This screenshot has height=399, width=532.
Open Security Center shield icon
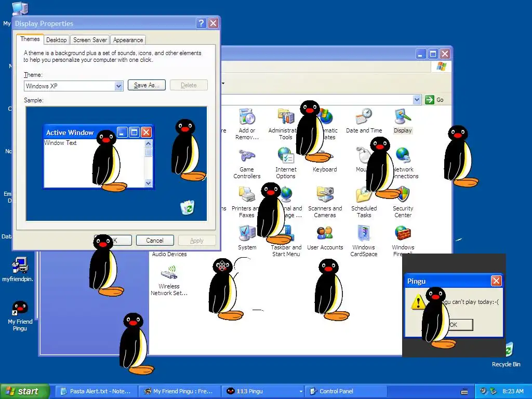coord(403,194)
